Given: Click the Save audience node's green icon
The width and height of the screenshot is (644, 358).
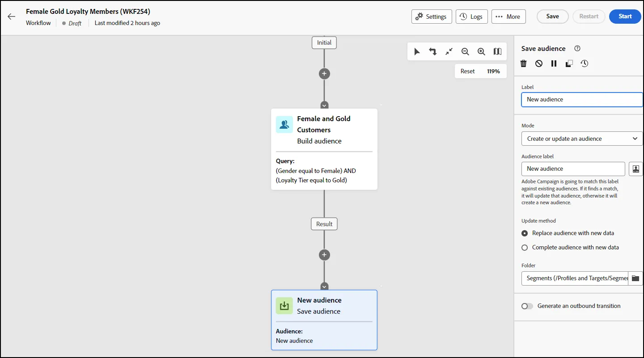Looking at the screenshot, I should 284,306.
